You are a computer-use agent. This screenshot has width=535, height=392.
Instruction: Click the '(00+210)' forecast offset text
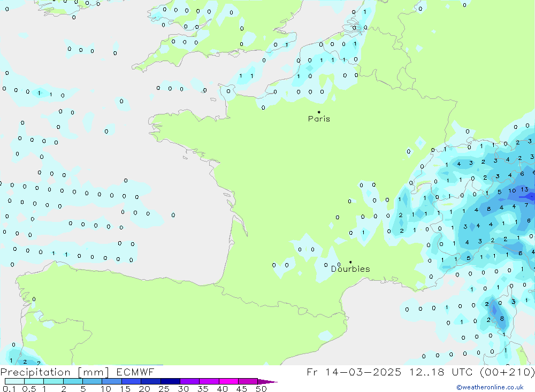click(x=507, y=372)
